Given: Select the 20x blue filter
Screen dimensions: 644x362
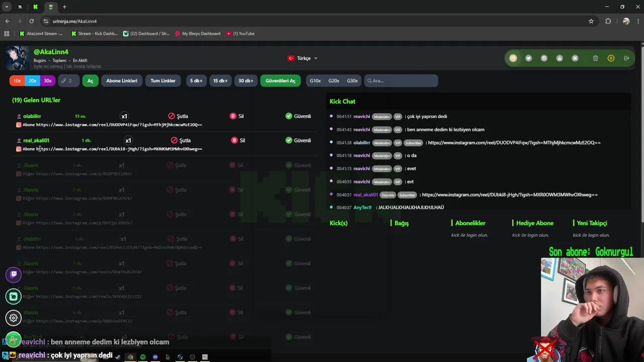Looking at the screenshot, I should pos(32,80).
